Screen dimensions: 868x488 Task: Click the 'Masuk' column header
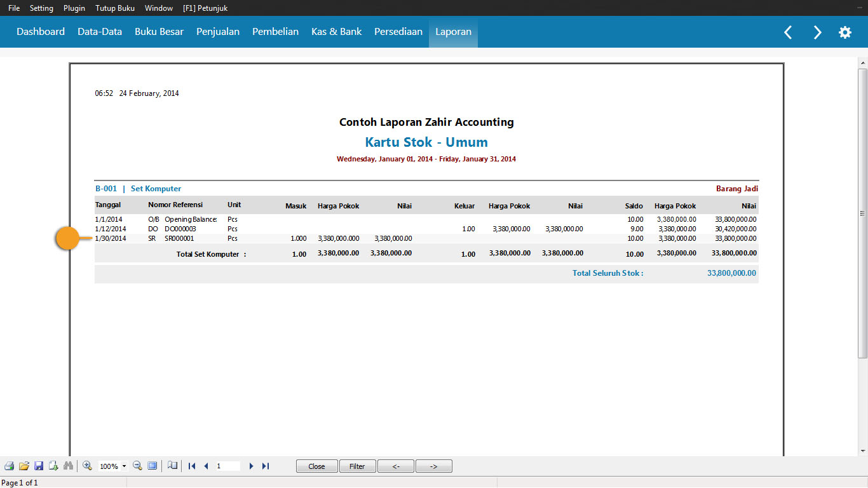coord(296,206)
